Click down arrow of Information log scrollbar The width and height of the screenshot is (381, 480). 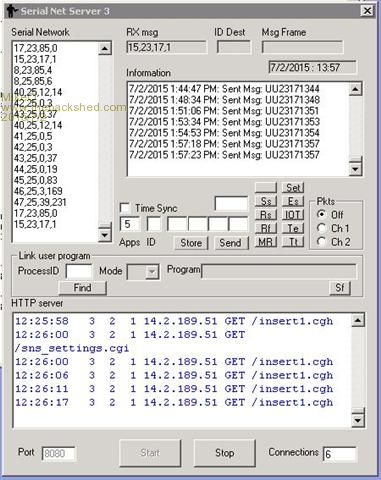click(355, 169)
